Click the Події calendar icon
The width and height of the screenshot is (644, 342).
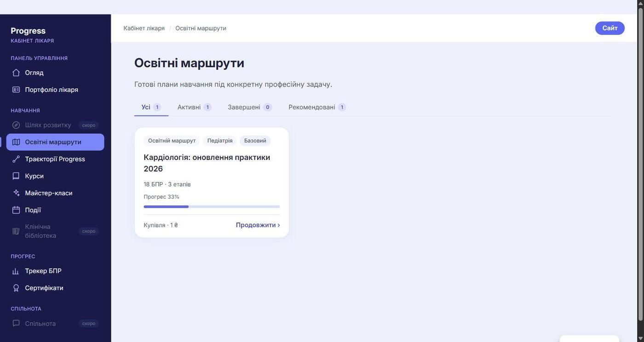(x=16, y=210)
